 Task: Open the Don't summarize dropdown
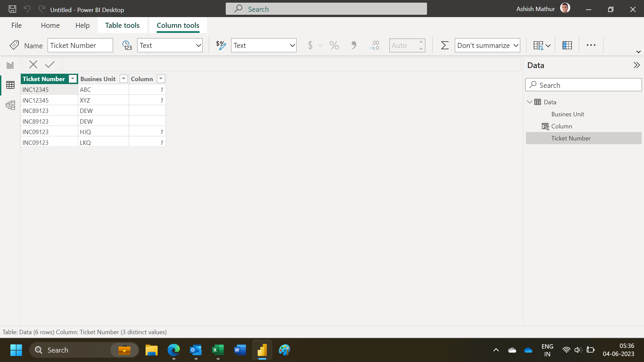pyautogui.click(x=487, y=45)
